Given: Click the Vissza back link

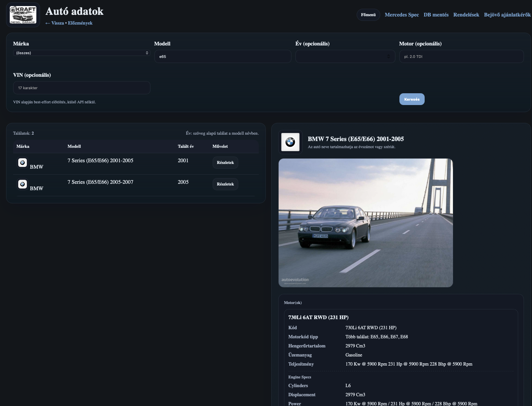Looking at the screenshot, I should 55,23.
